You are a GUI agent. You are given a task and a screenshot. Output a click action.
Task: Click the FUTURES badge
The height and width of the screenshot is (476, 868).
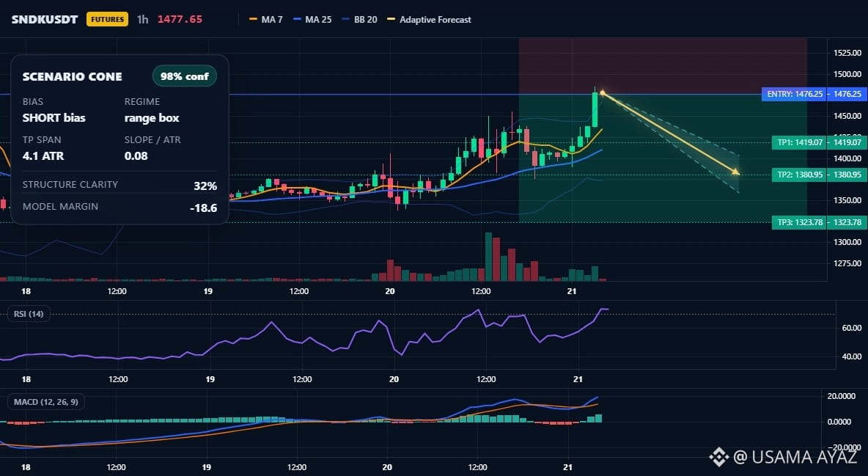click(107, 19)
